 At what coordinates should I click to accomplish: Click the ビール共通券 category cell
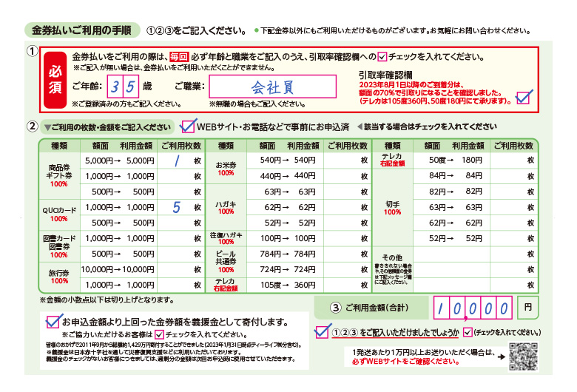tap(226, 262)
